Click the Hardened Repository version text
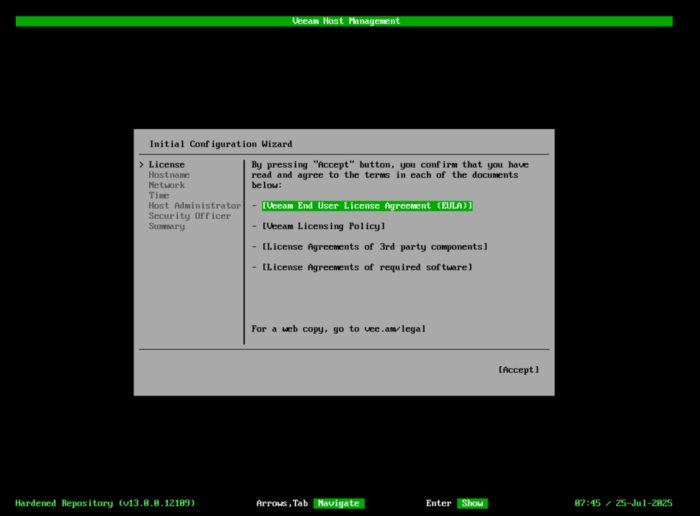The width and height of the screenshot is (700, 516). [x=105, y=504]
